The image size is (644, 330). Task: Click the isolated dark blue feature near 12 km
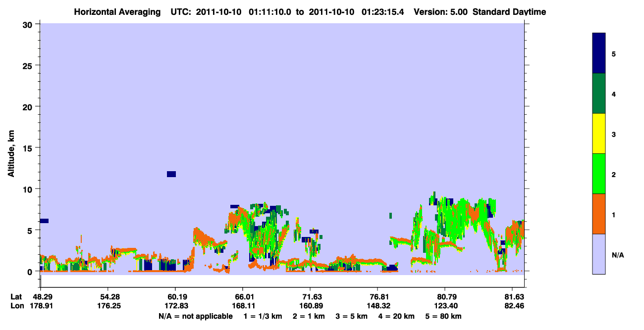coord(171,174)
